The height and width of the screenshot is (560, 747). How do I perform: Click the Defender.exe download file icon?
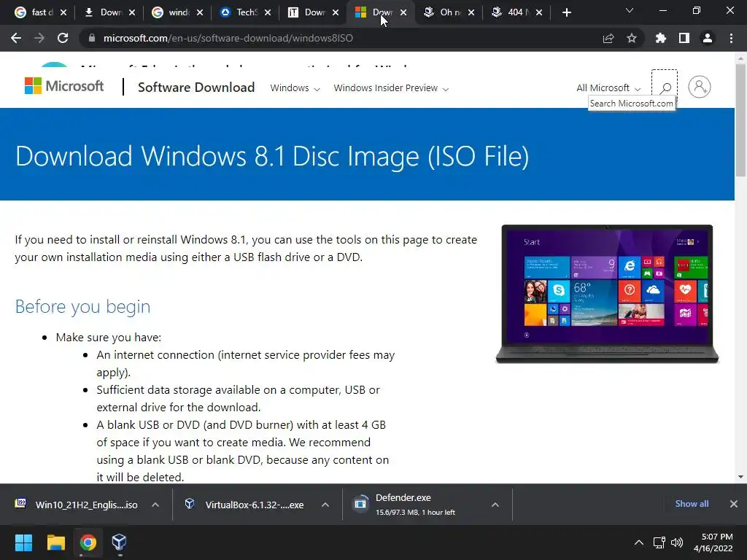(360, 504)
